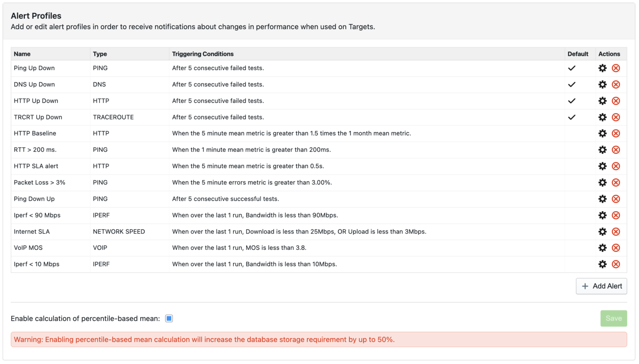The image size is (639, 364).
Task: Click the red delete icon for HTTP Up Down
Action: [x=616, y=101]
